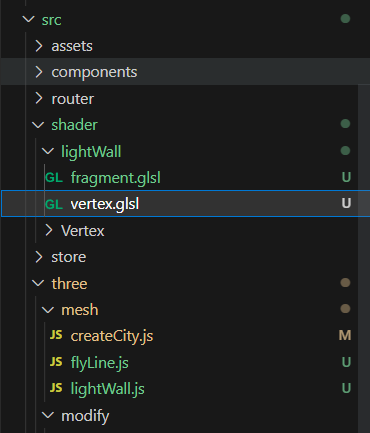
Task: Click the M badge on createCity.js
Action: [345, 335]
